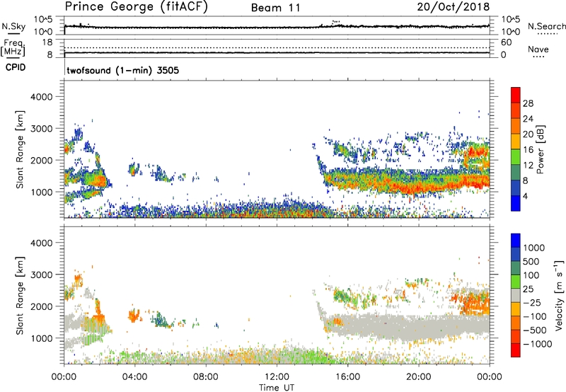566x392 pixels.
Task: Select the "CPID" label
Action: point(16,67)
